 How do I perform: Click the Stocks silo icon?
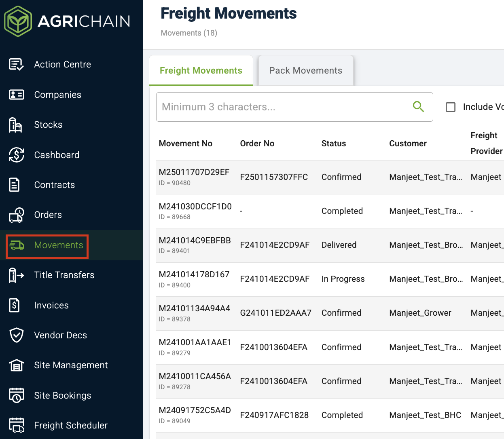(15, 125)
